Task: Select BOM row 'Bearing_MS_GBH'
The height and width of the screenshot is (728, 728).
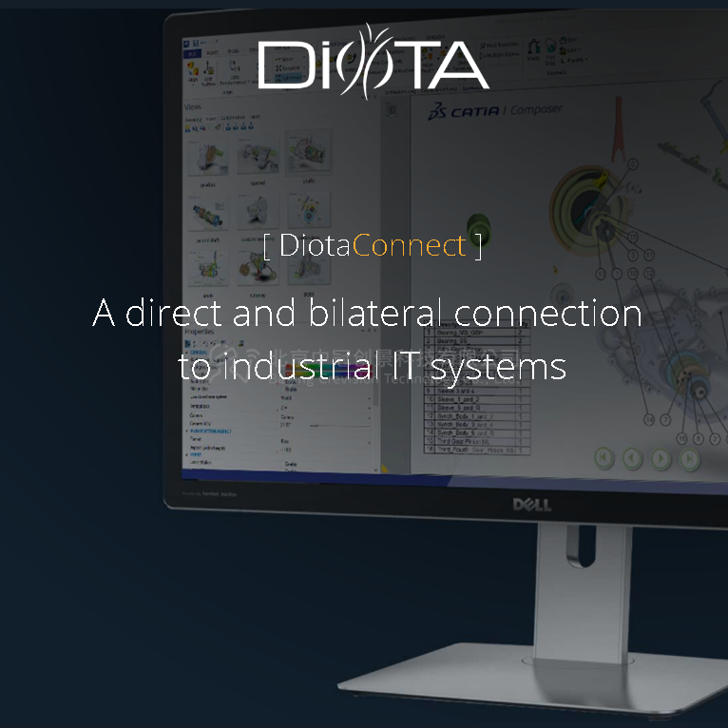Action: pyautogui.click(x=477, y=333)
